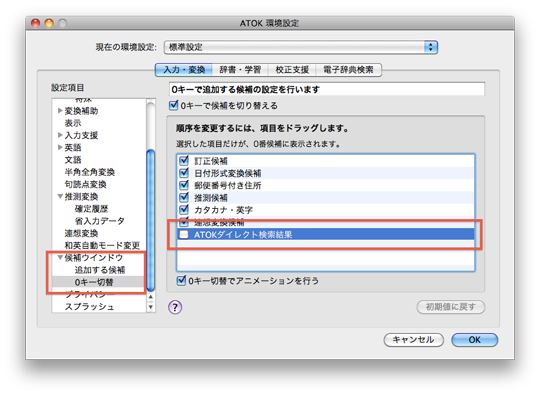Click the 0キーで追加する候補の設定を行います description field
This screenshot has width=540, height=395.
point(326,90)
